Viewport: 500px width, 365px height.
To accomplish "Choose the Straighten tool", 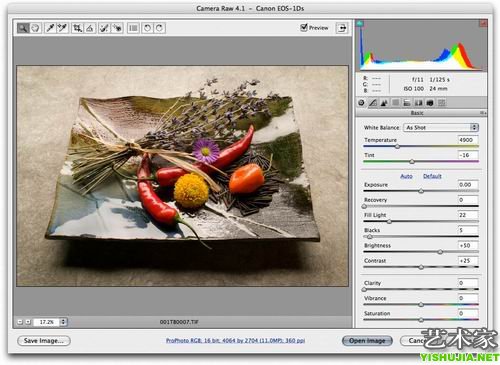I will tap(90, 28).
